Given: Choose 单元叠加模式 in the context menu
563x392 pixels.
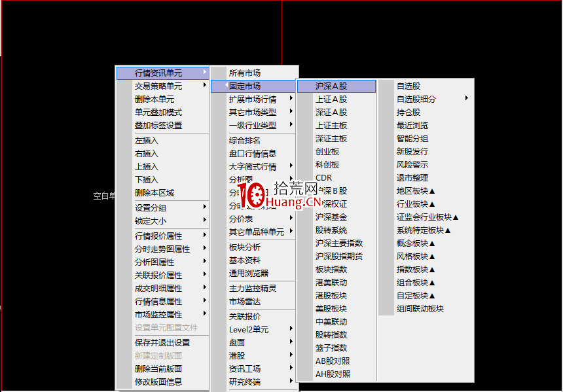Looking at the screenshot, I should (x=162, y=113).
